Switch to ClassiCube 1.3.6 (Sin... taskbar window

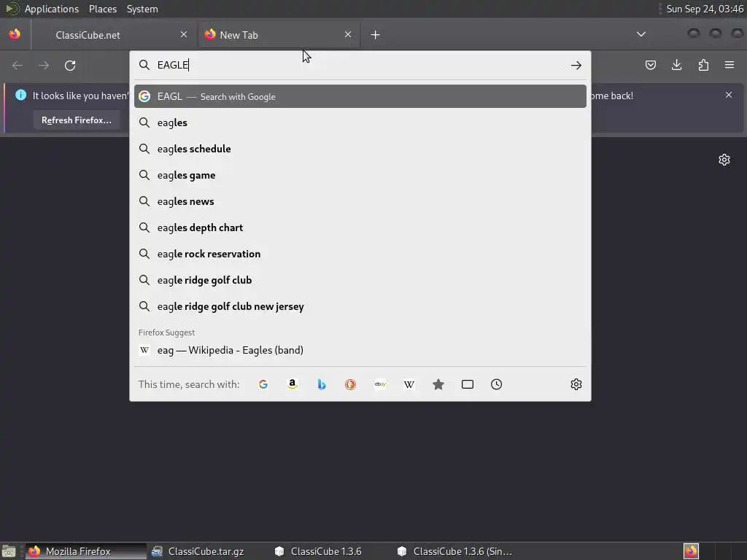455,551
